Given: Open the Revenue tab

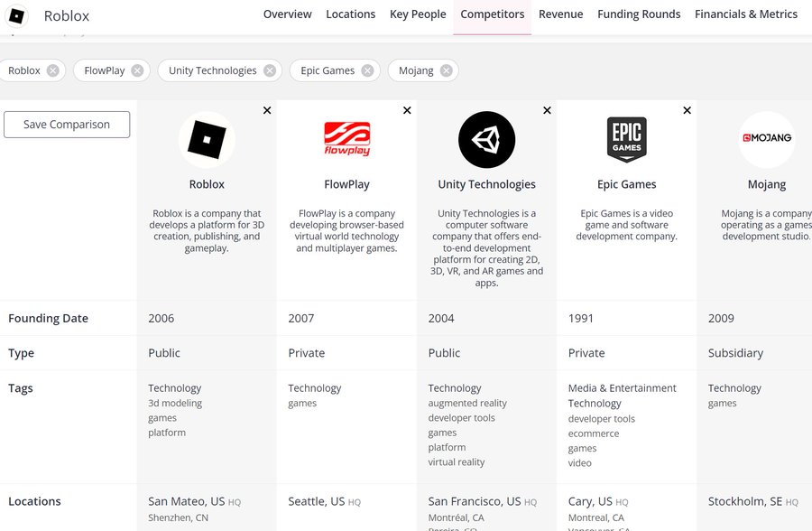Looking at the screenshot, I should [561, 14].
